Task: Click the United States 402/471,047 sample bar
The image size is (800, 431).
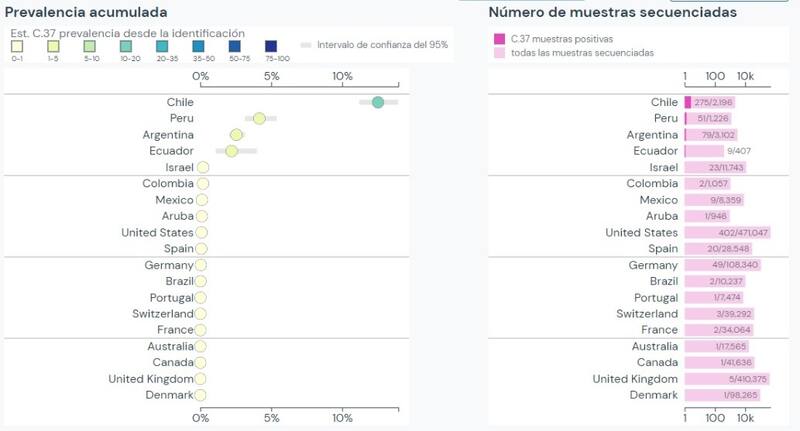Action: pos(727,233)
